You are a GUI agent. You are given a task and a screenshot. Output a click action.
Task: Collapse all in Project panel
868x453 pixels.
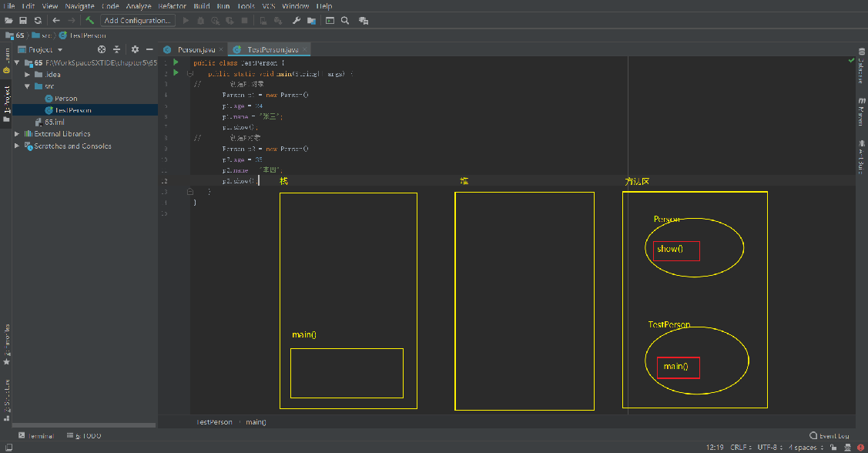point(117,49)
